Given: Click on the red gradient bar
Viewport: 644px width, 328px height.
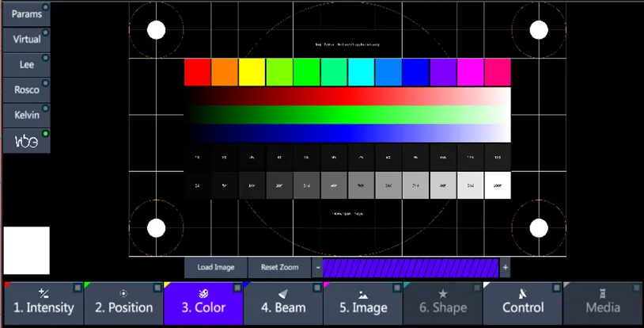Looking at the screenshot, I should (347, 96).
